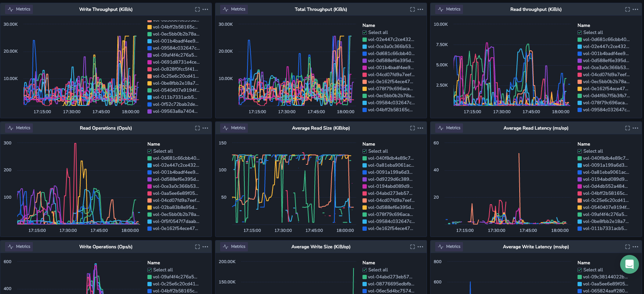
Task: Open the chat support widget
Action: (629, 264)
